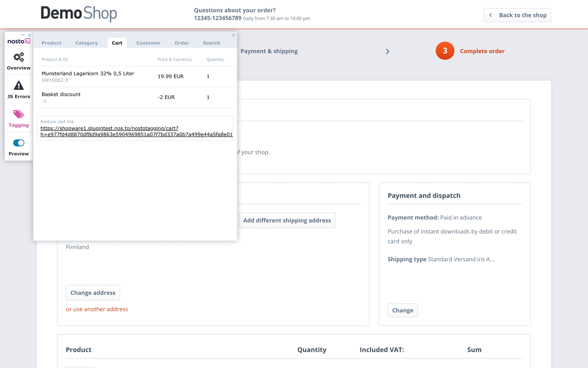Open JS Errors warning icon
The height and width of the screenshot is (368, 588).
(19, 86)
